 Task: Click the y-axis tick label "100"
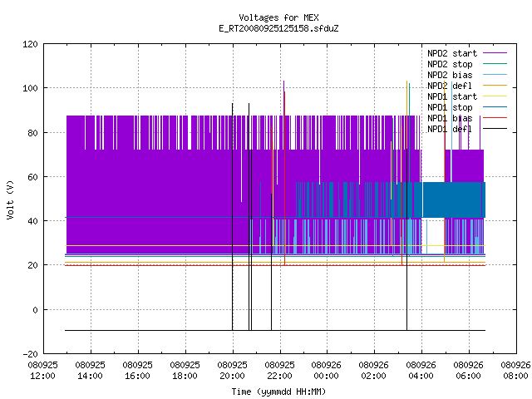[30, 88]
